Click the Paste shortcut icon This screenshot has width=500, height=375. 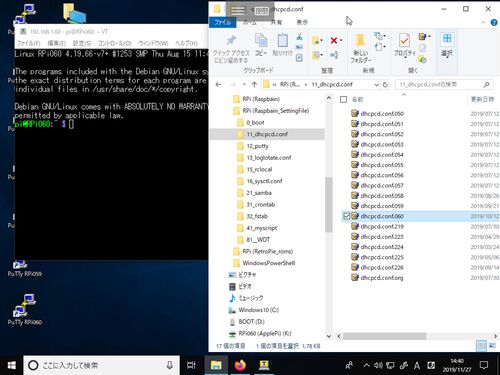[x=299, y=58]
